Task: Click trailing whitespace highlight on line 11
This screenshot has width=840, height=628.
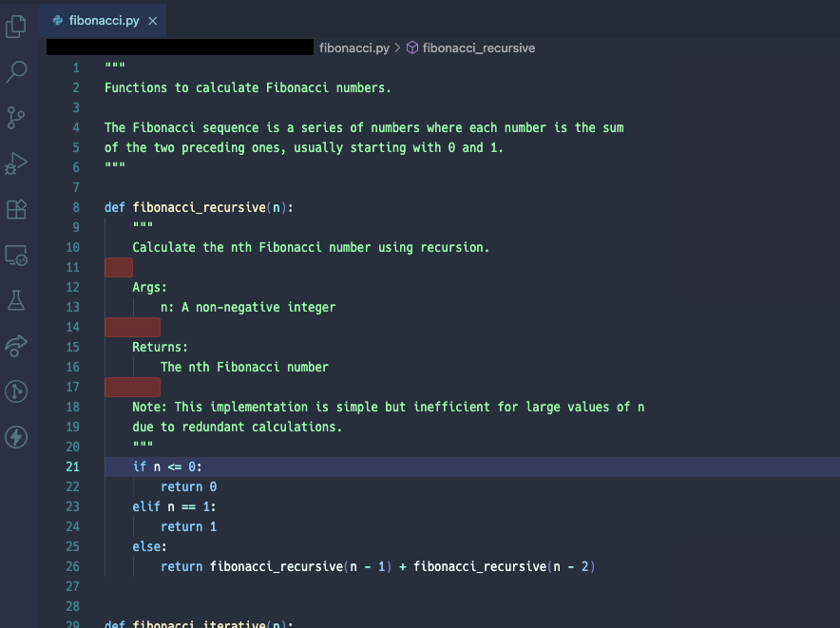Action: tap(119, 267)
